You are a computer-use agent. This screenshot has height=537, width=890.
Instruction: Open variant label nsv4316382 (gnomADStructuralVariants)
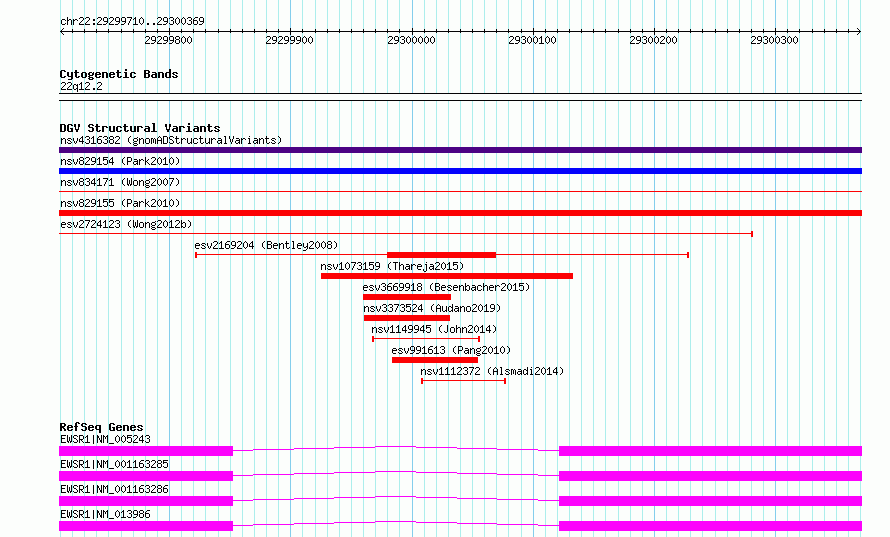pyautogui.click(x=171, y=140)
